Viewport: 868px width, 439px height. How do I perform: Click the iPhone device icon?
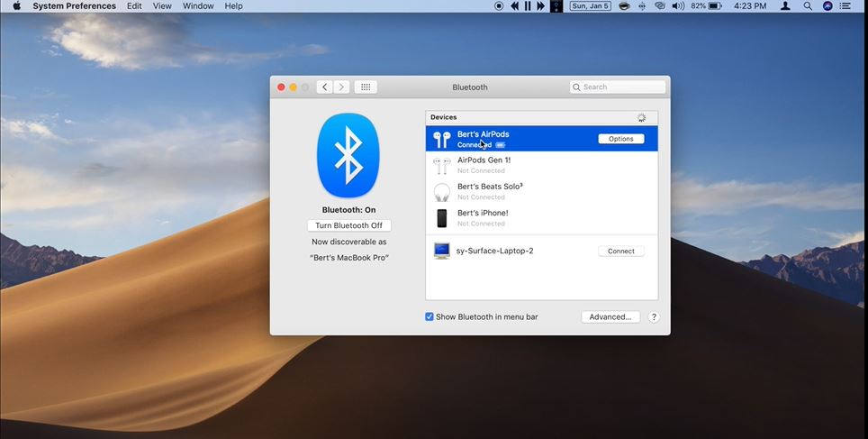[x=442, y=218]
